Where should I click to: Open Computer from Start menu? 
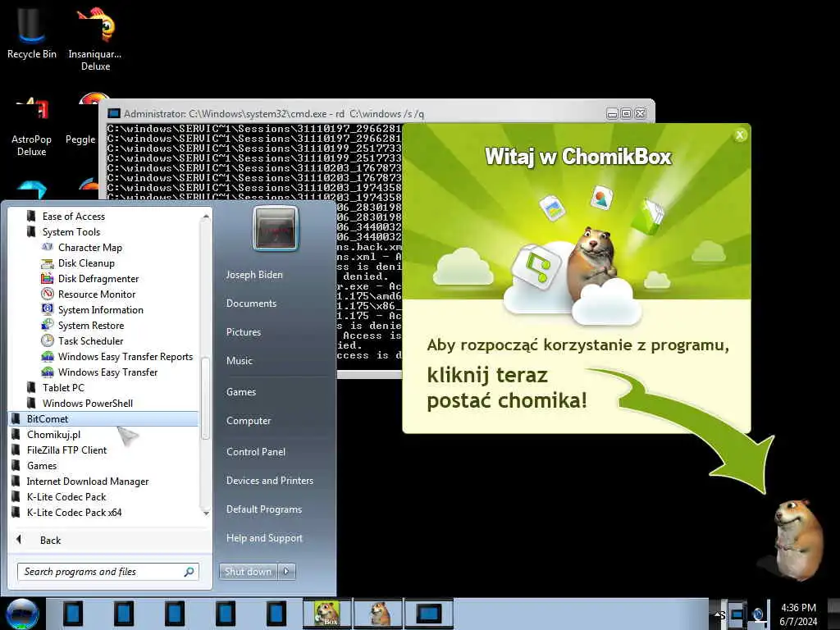249,421
